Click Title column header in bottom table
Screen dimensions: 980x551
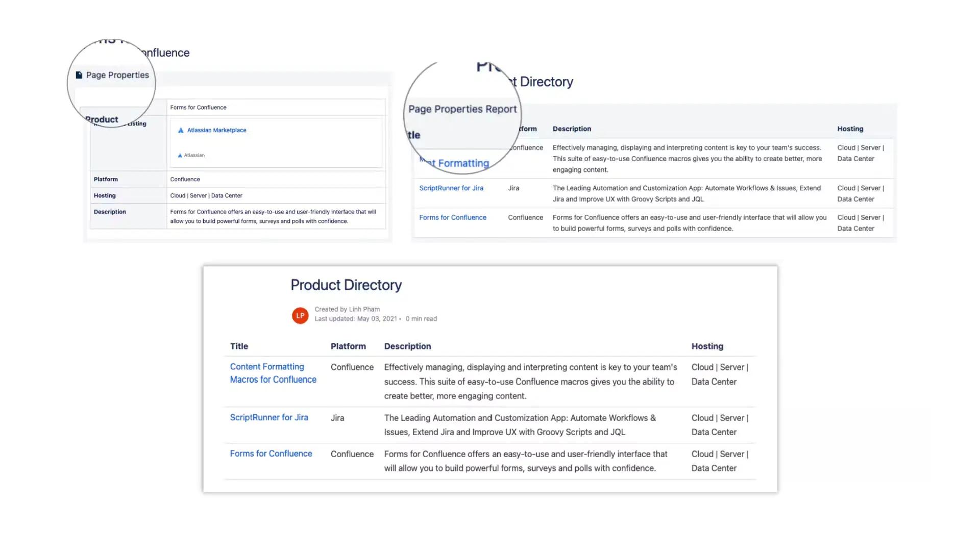(239, 346)
